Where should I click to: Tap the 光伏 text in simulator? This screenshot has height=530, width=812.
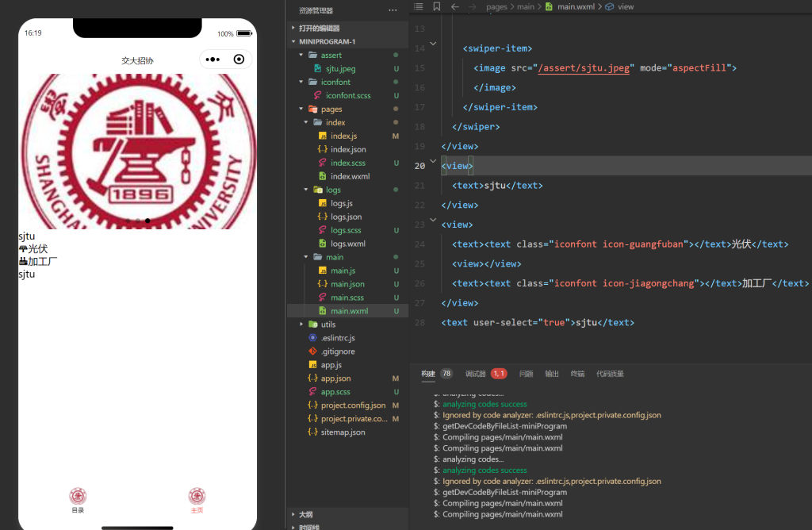pyautogui.click(x=38, y=248)
